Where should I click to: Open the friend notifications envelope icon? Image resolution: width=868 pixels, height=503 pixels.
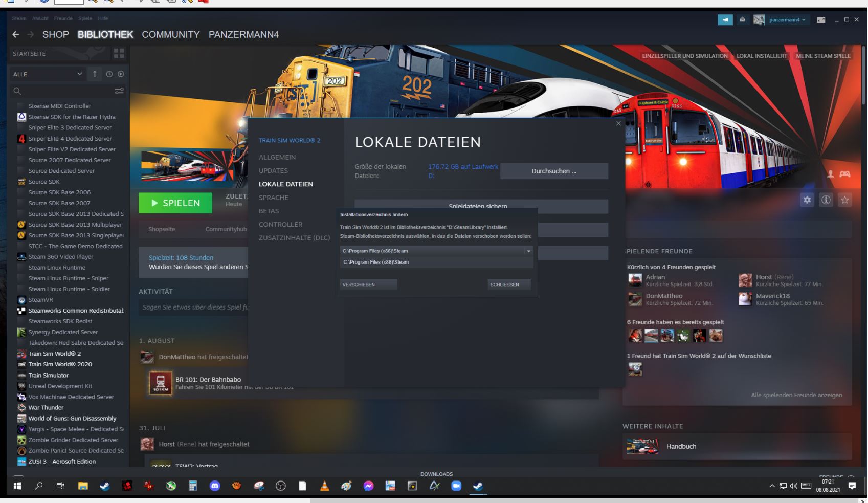[x=742, y=20]
